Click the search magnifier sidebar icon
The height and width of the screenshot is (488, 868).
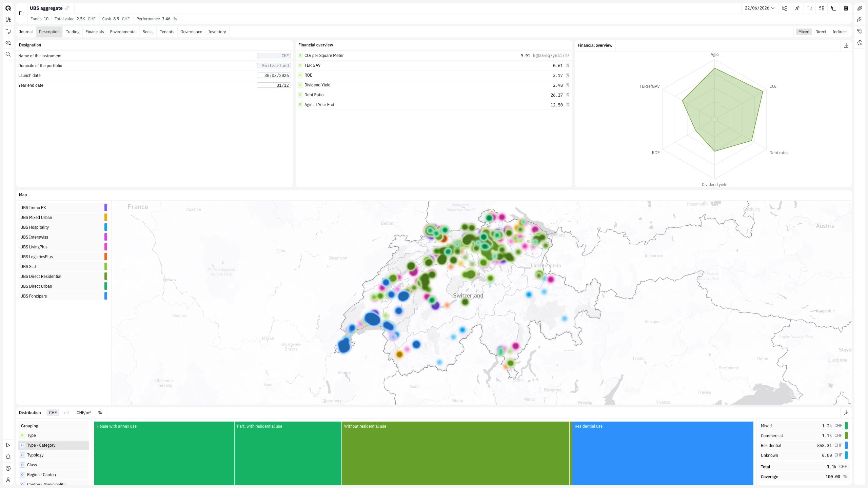click(x=8, y=54)
